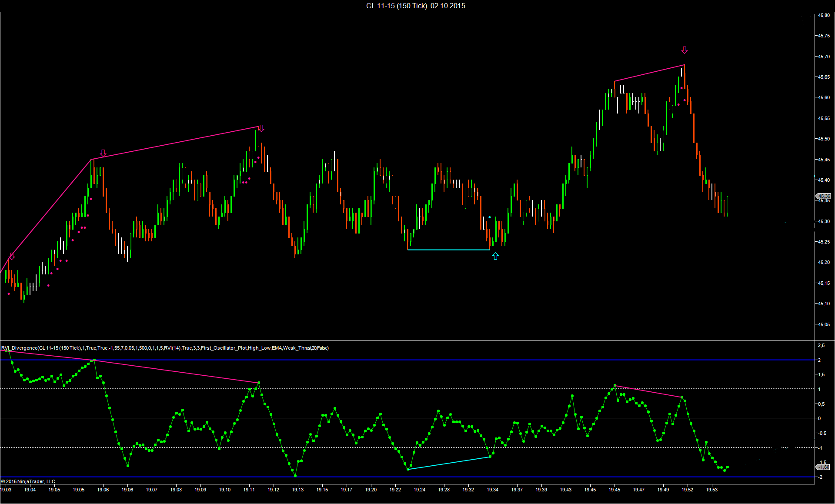Select the cyan horizontal divergence line on price
Image resolution: width=835 pixels, height=504 pixels.
point(449,250)
